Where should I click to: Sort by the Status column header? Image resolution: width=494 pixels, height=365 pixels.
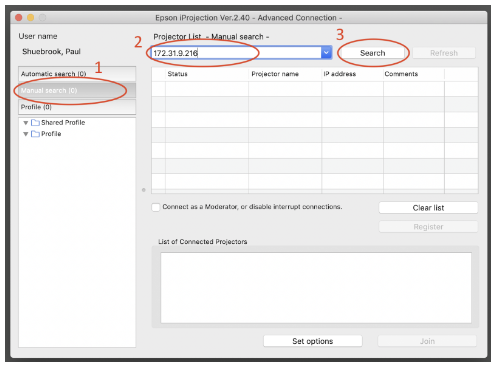(207, 74)
